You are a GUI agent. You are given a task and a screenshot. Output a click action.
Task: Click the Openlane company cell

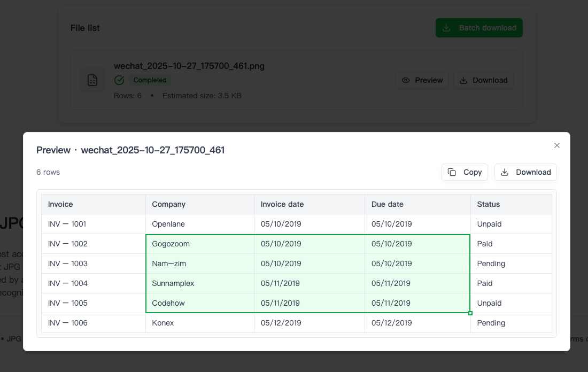[168, 224]
